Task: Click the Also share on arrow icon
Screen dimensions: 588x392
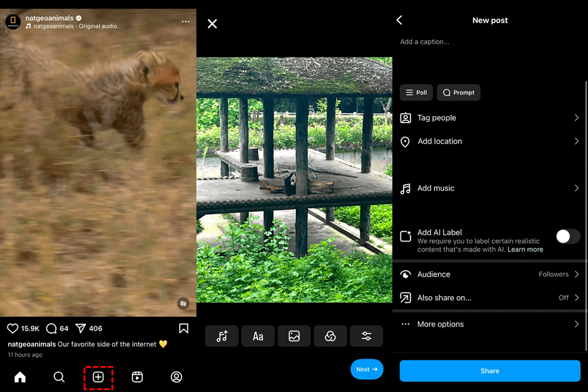Action: 405,297
